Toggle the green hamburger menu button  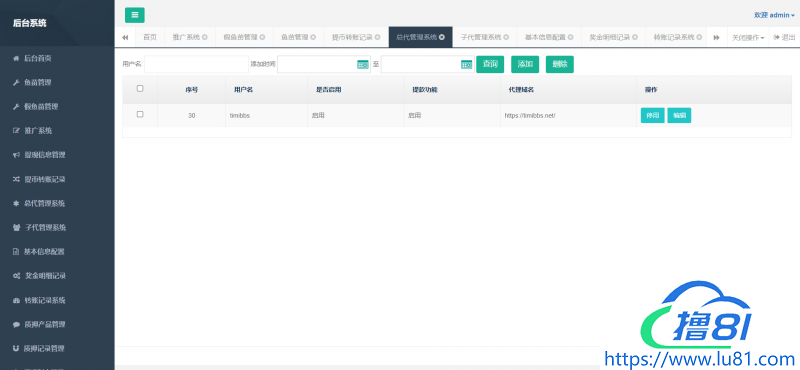135,15
